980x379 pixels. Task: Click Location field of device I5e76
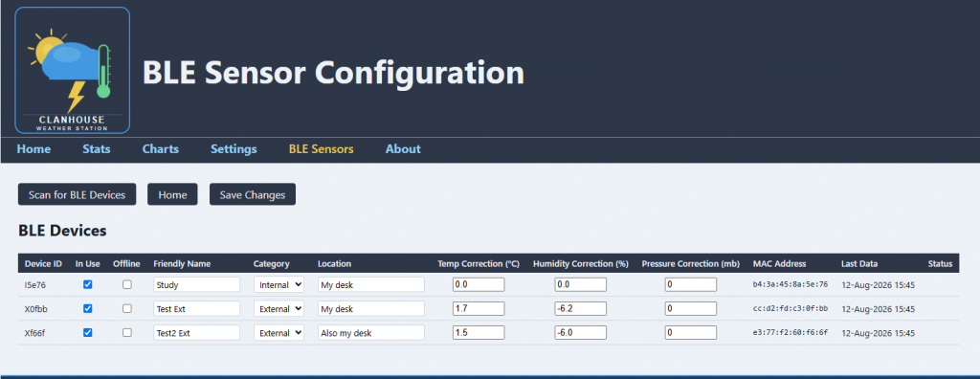pos(371,284)
